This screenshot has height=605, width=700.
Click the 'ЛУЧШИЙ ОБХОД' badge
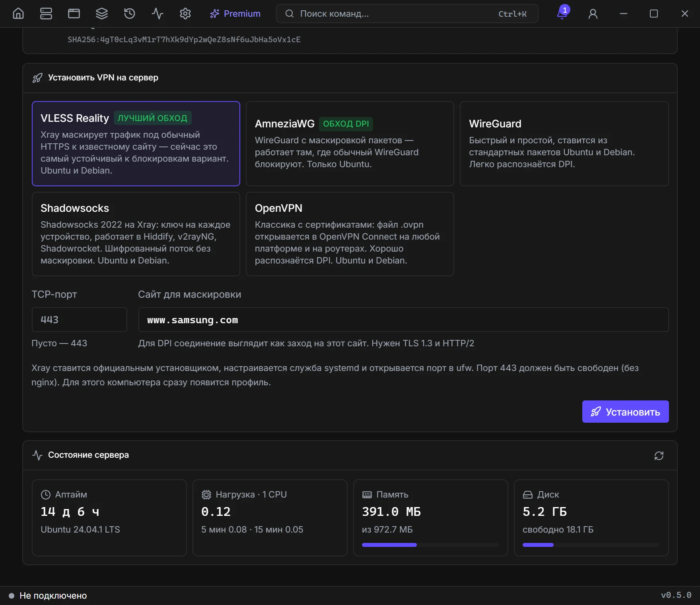tap(153, 118)
